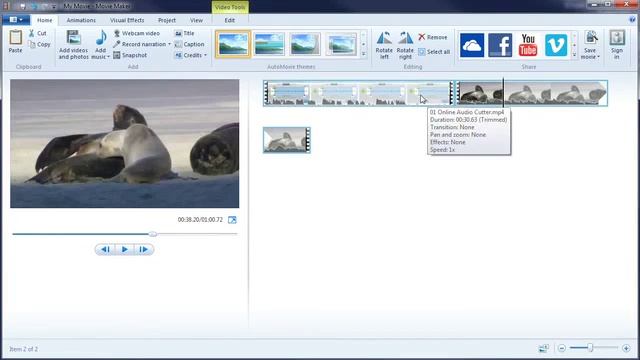Image resolution: width=640 pixels, height=360 pixels.
Task: Open the View tab
Action: click(196, 20)
